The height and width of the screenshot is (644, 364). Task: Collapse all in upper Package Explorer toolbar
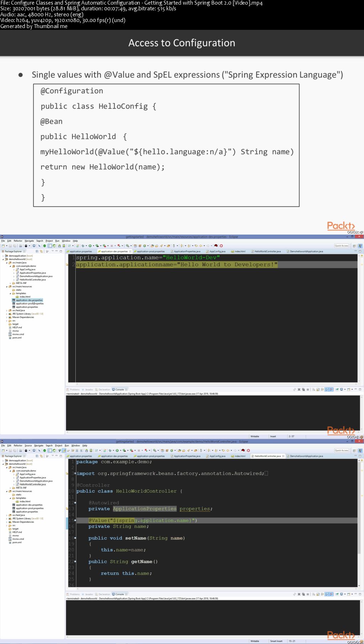pos(37,251)
